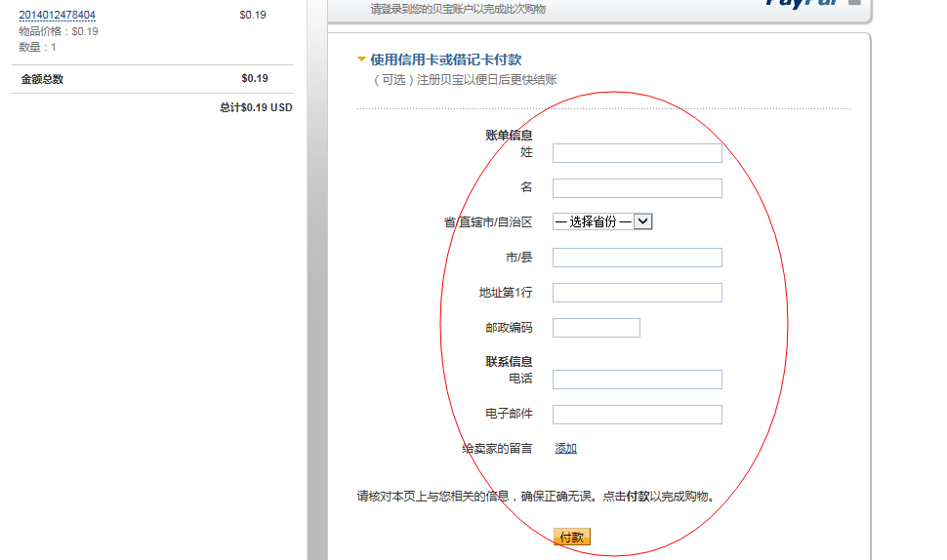Click the 请登录到您的贝宝账户 login prompt text
Viewport: 947px width, 560px height.
coord(458,9)
